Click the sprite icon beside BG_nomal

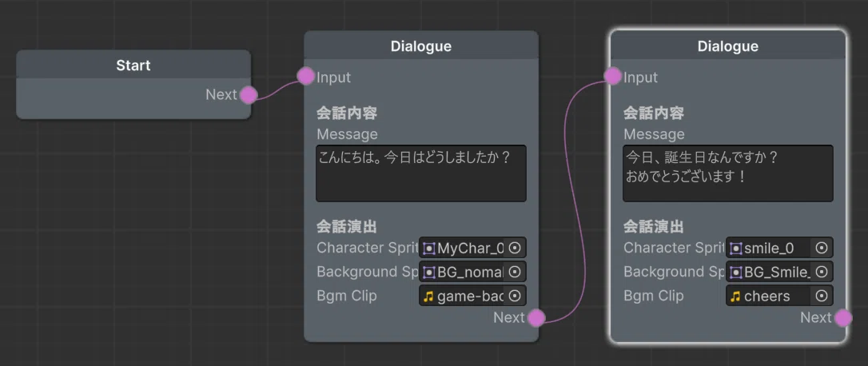(429, 273)
